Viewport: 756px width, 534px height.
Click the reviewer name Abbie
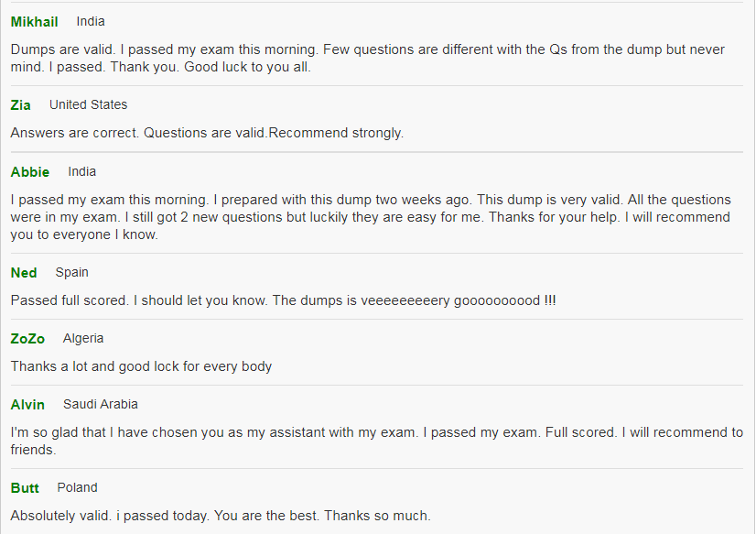(30, 171)
